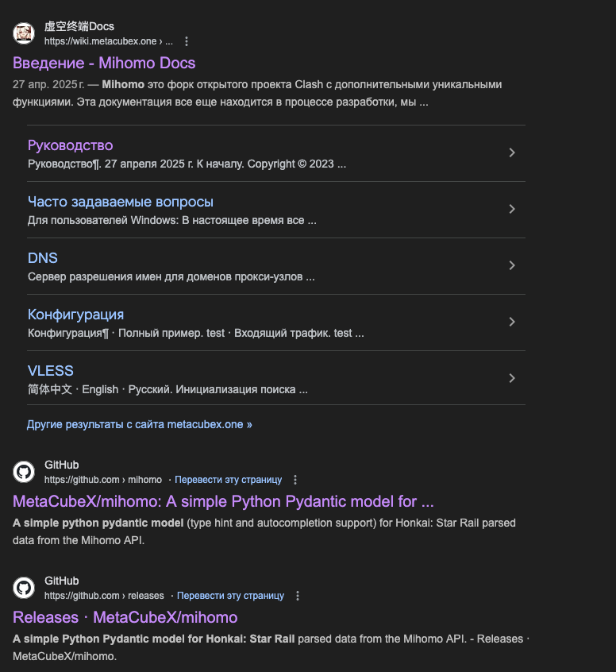Open three-dot menu beside wiki.metacubex.one URL
Image resolution: width=616 pixels, height=672 pixels.
click(187, 41)
